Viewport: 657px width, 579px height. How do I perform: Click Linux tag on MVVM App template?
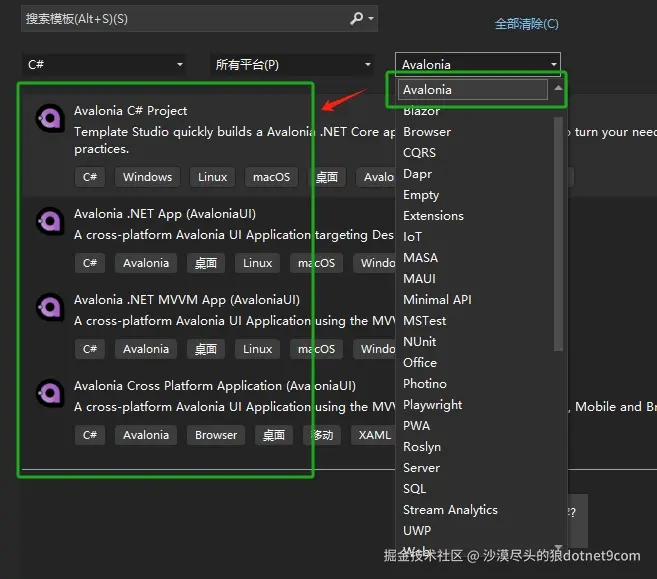pyautogui.click(x=258, y=349)
